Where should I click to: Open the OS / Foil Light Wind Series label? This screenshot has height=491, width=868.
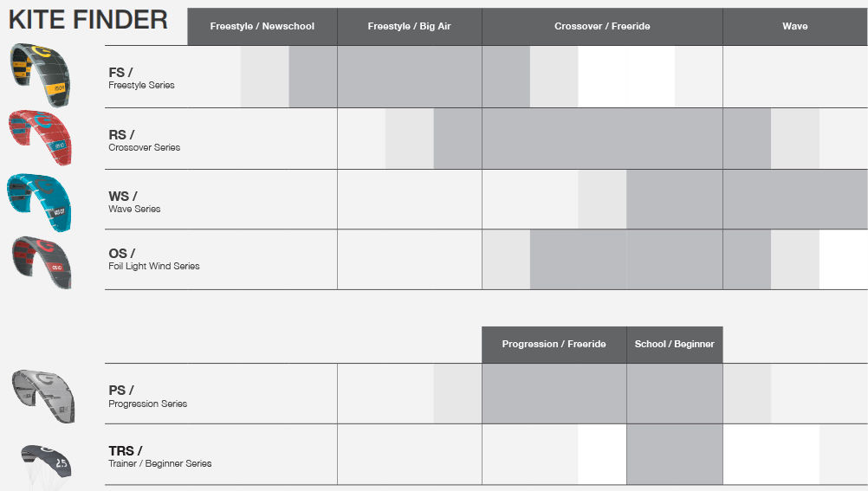pos(153,259)
